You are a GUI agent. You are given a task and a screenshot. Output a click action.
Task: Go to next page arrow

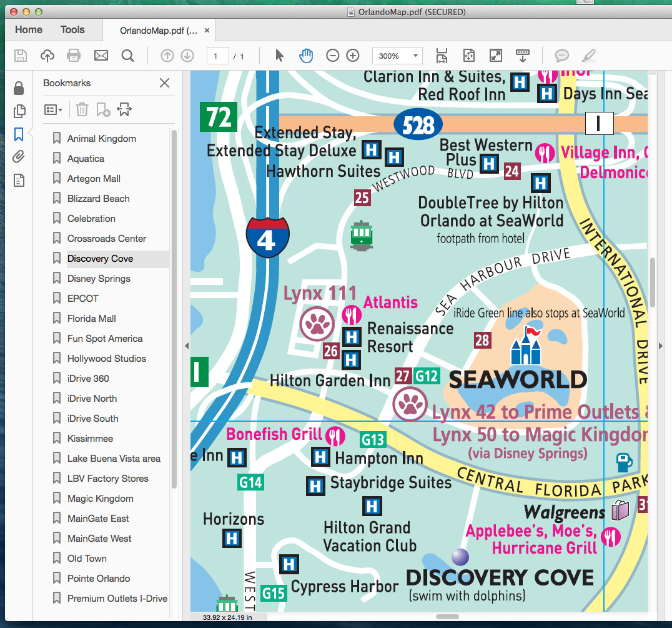tap(187, 56)
